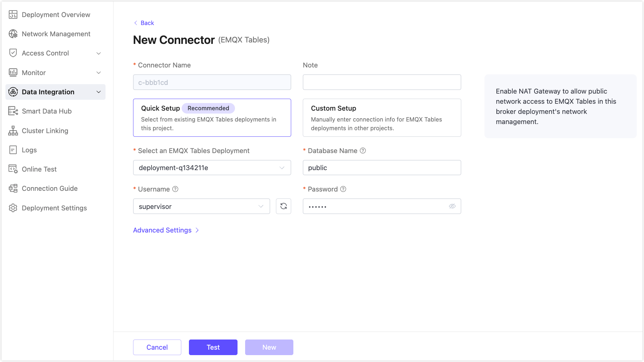Click the Back arrow icon

click(136, 23)
